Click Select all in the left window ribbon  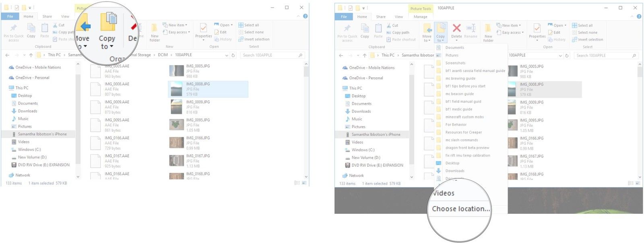click(x=249, y=25)
